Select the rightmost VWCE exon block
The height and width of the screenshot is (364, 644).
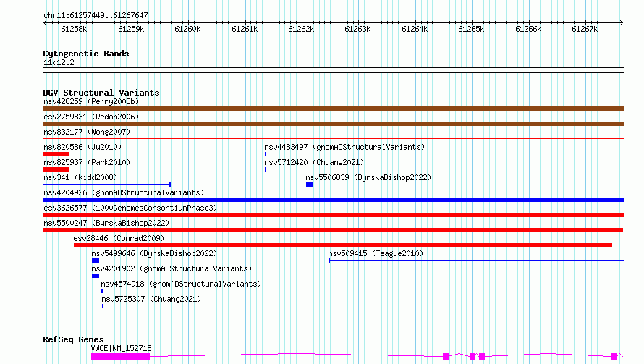pos(614,357)
